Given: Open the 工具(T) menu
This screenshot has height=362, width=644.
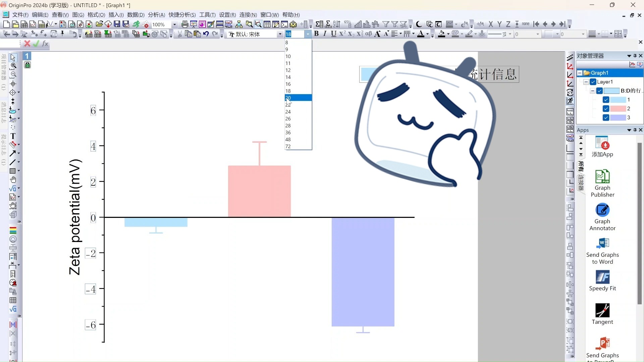Looking at the screenshot, I should click(207, 15).
